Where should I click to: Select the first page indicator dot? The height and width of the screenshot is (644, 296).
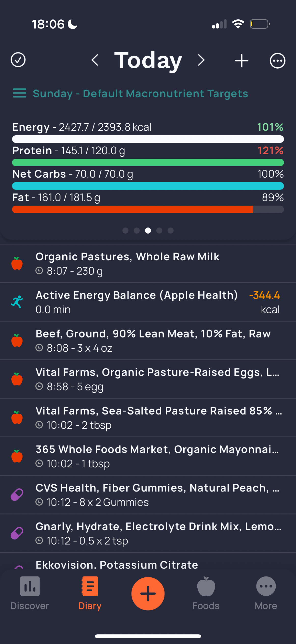pos(125,230)
